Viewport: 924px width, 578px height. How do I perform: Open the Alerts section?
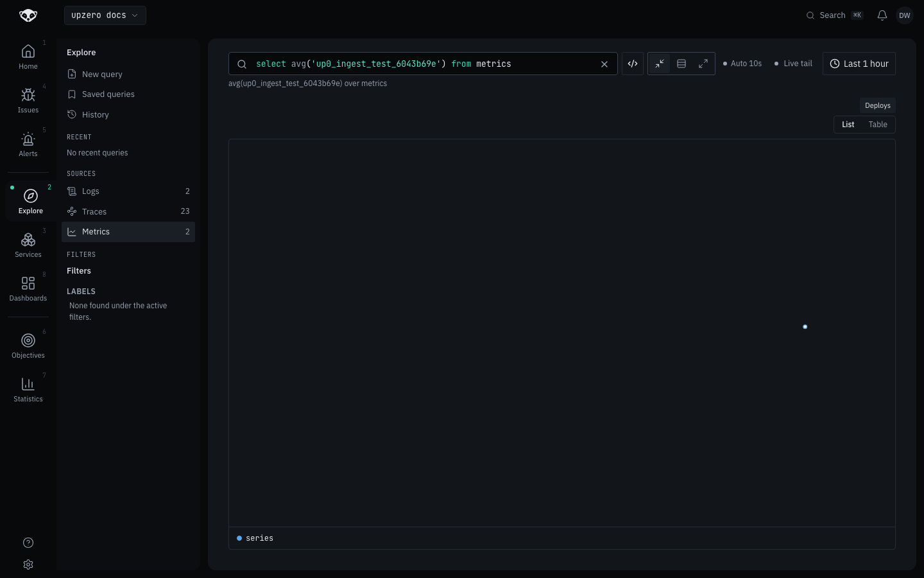pyautogui.click(x=28, y=144)
